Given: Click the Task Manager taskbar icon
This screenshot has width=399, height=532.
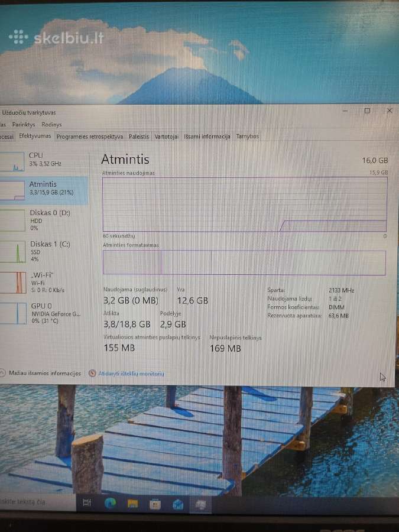Looking at the screenshot, I should [200, 505].
